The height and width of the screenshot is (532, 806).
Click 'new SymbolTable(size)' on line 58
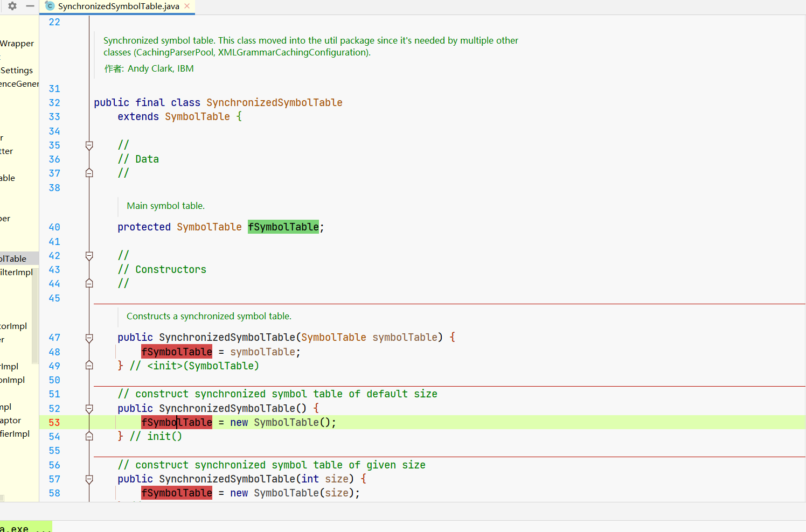pos(293,493)
